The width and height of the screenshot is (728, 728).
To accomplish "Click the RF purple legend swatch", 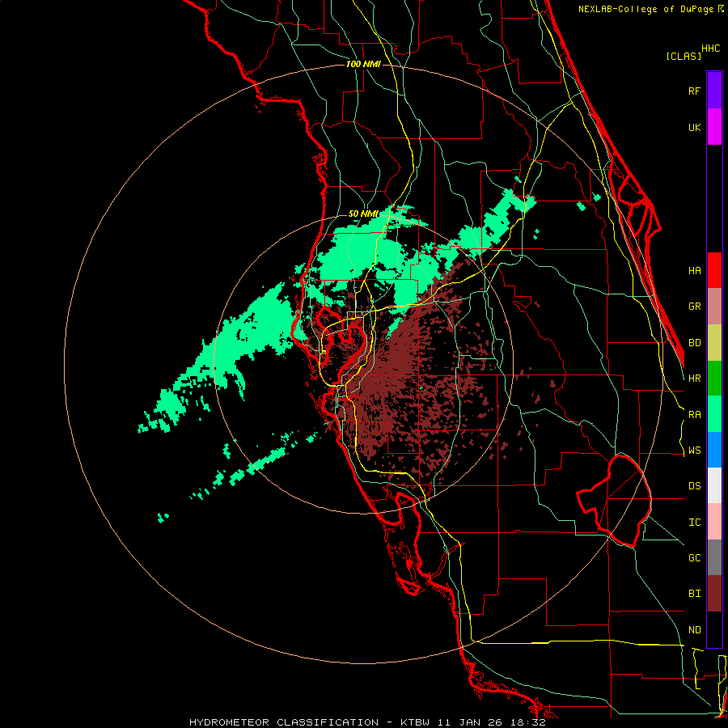I will pyautogui.click(x=714, y=91).
